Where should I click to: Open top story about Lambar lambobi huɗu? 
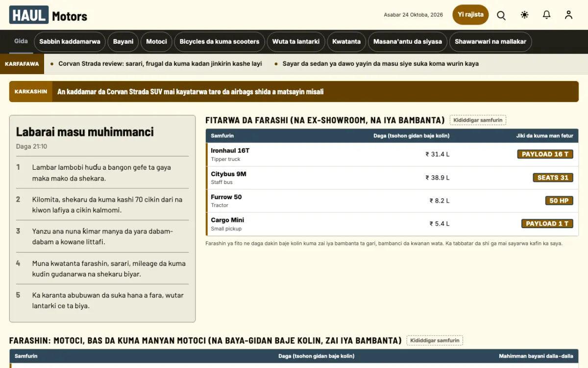click(101, 173)
